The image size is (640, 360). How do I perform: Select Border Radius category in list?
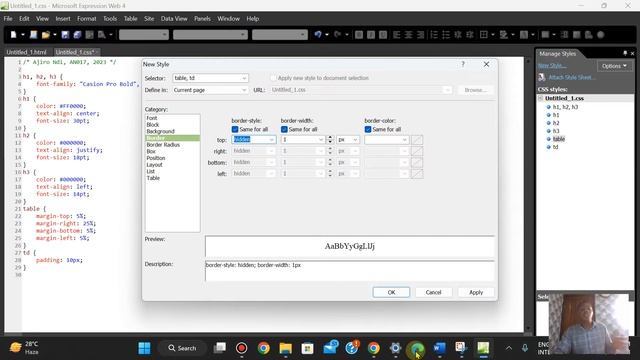point(163,145)
